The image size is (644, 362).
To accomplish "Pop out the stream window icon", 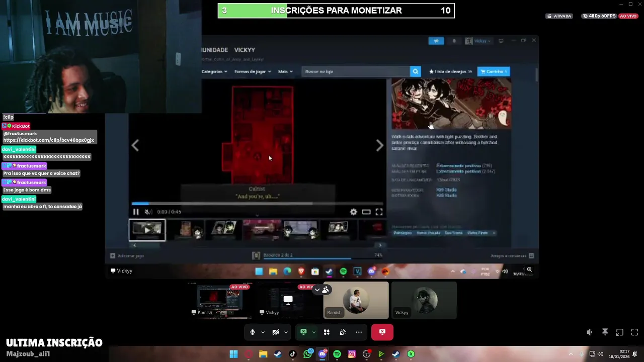I will (x=620, y=332).
